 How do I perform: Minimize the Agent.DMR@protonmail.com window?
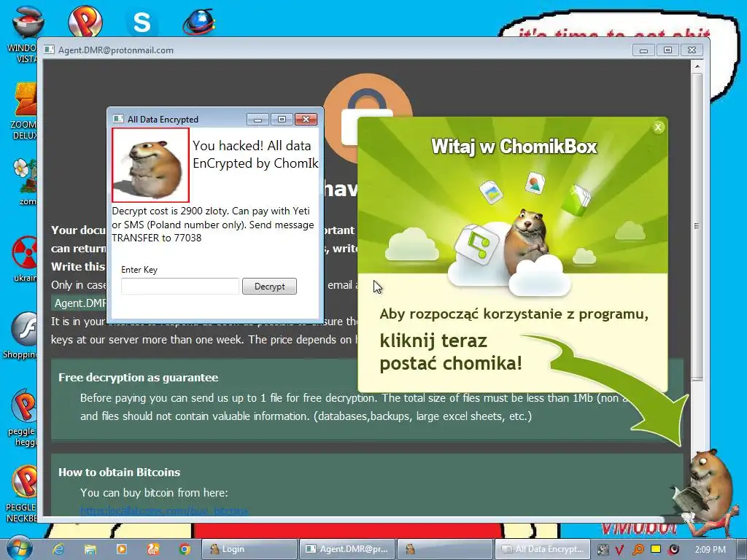[643, 50]
